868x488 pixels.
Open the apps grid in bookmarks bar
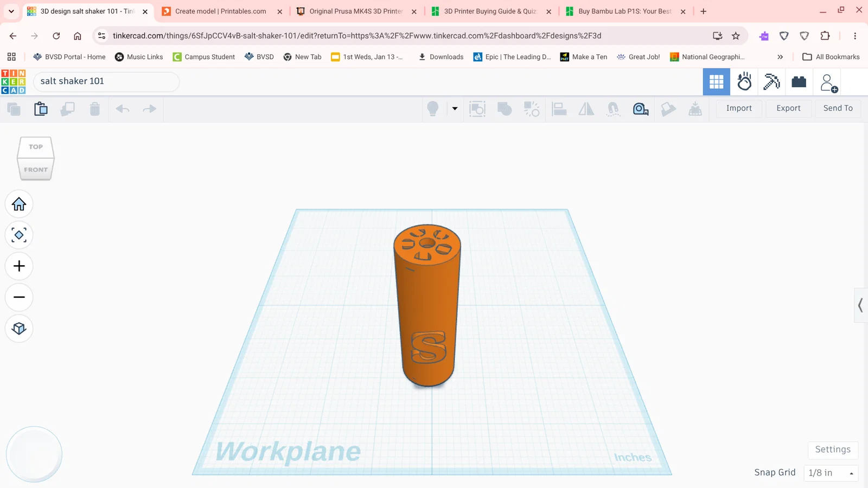coord(11,57)
